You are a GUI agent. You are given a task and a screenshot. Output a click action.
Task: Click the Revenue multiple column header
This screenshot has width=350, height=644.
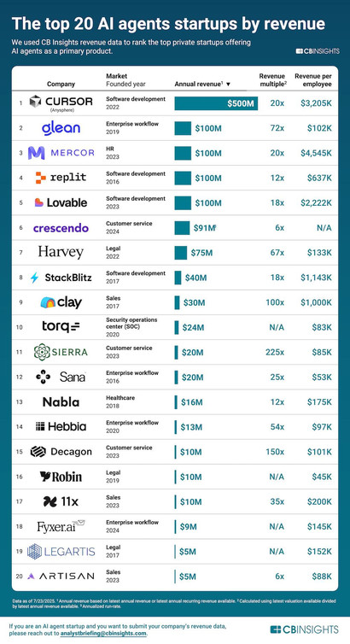coord(272,79)
